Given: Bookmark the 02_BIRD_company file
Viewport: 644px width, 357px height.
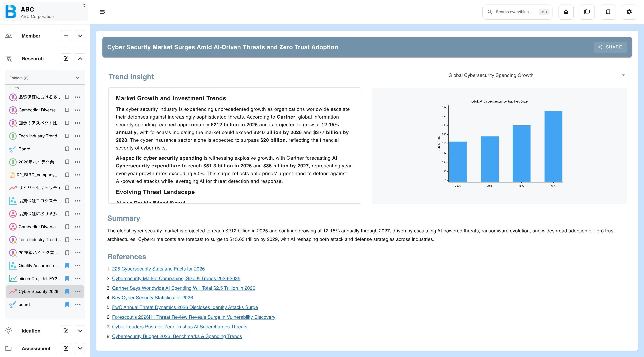Looking at the screenshot, I should click(x=67, y=175).
